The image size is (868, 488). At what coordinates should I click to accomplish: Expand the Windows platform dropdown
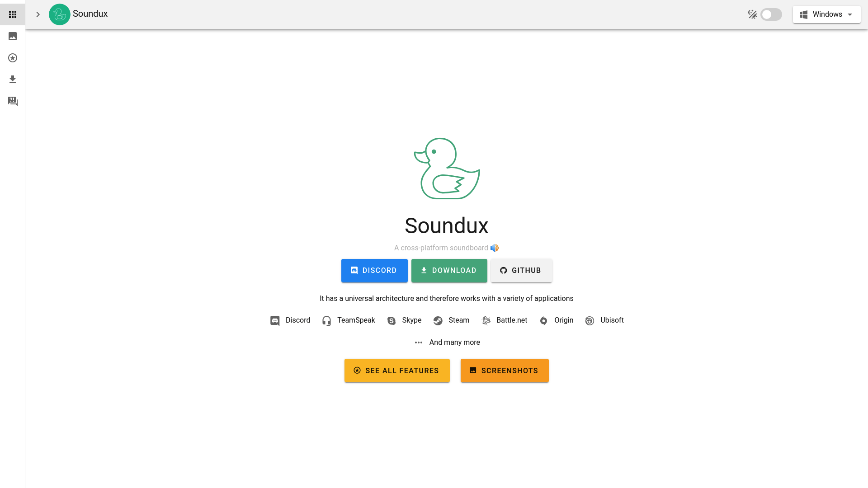827,14
